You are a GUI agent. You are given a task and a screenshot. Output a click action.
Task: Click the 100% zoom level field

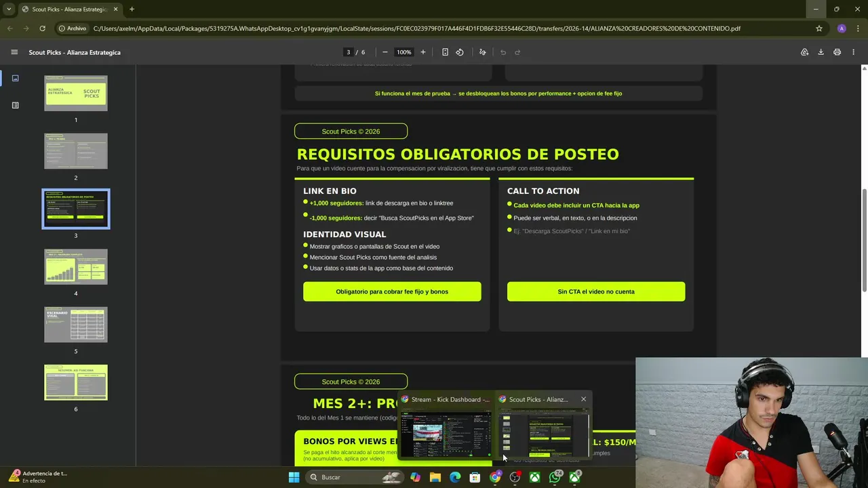point(404,52)
